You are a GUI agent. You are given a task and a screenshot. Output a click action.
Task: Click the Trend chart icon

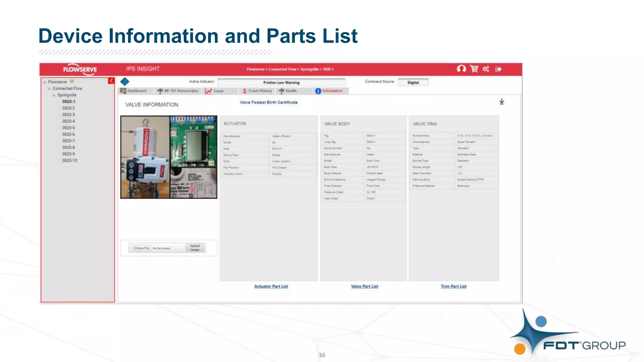coord(208,91)
